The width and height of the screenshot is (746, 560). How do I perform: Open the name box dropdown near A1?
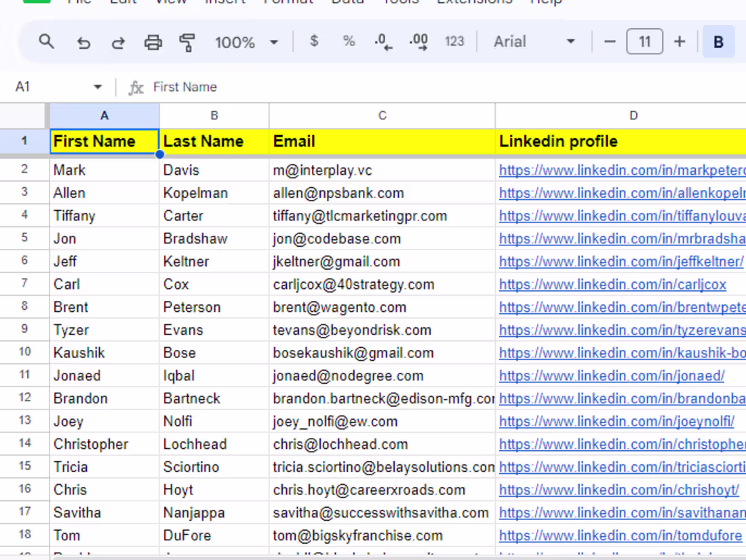click(97, 87)
